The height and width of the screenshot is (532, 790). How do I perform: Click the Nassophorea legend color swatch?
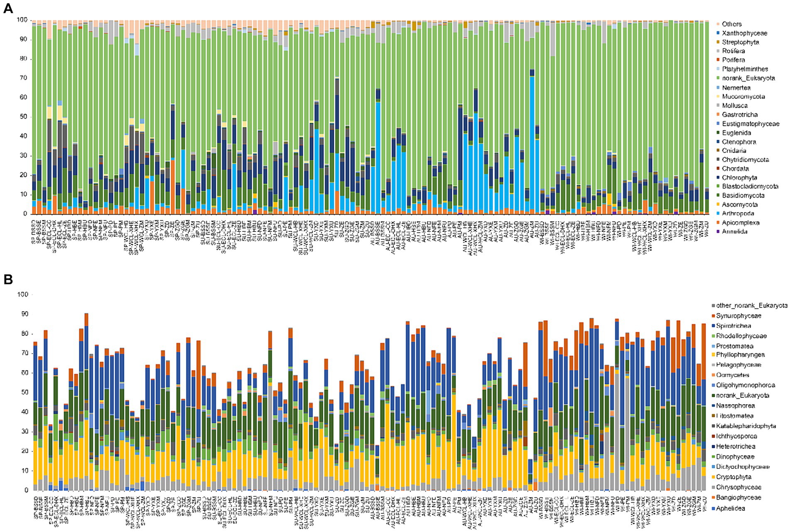point(713,406)
